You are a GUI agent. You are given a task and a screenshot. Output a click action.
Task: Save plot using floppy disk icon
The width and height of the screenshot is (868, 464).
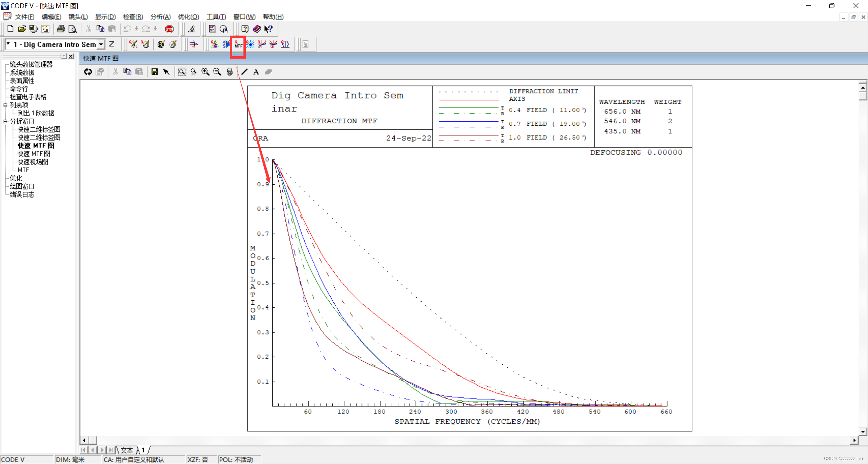155,72
